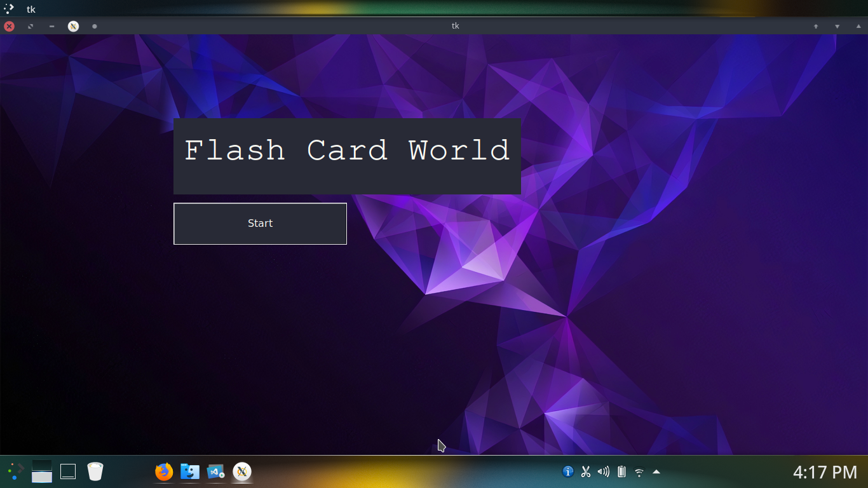Open the virtual desktop pager widget
Screen dimensions: 868x488
click(x=42, y=471)
